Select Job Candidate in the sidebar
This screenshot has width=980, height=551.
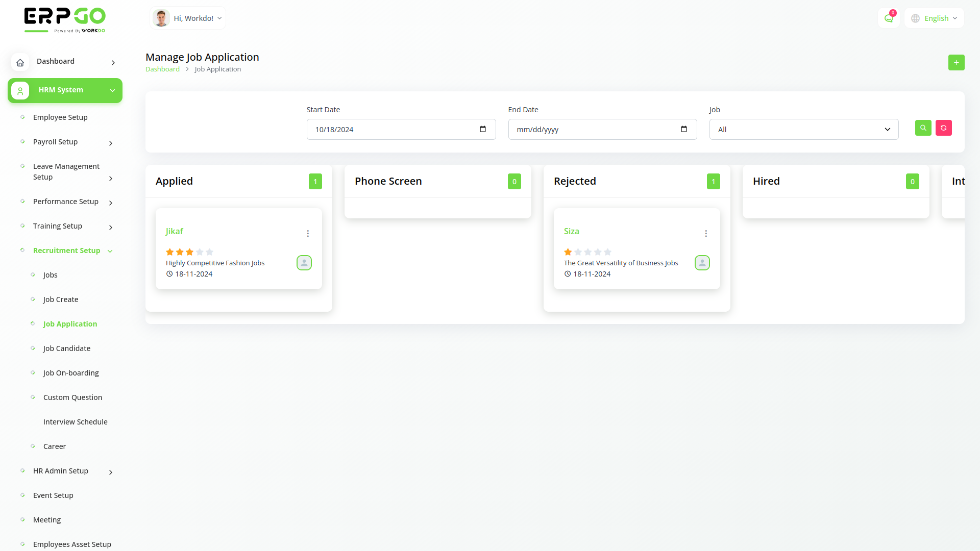tap(67, 348)
